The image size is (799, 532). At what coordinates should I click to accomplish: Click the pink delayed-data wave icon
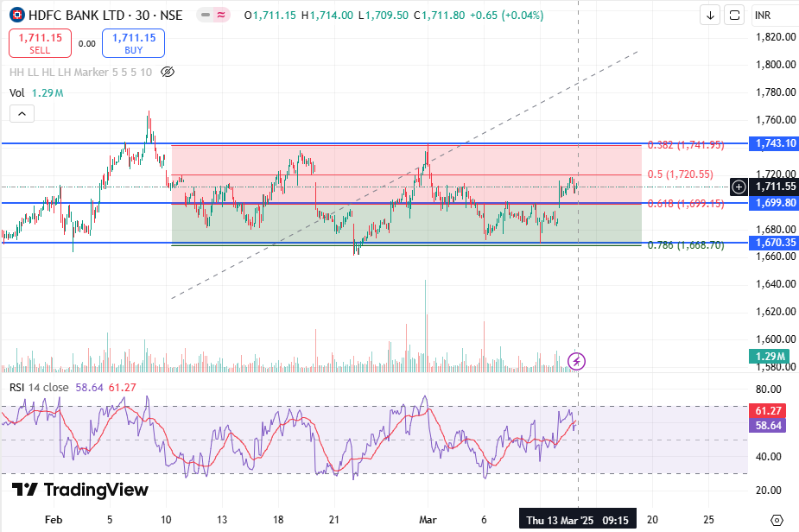(x=222, y=16)
